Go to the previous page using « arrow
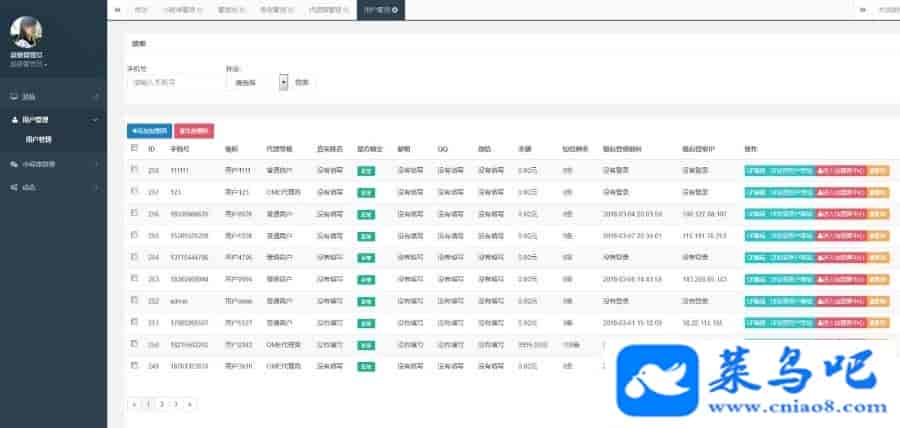 (134, 404)
